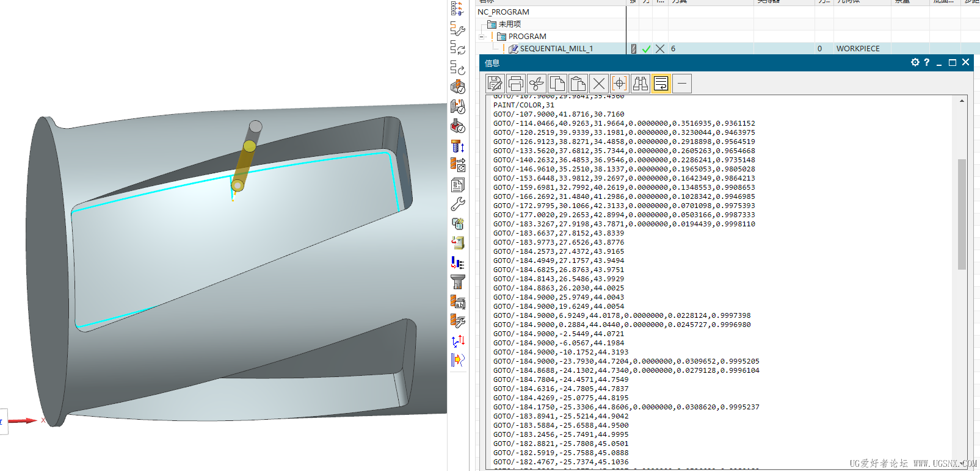The width and height of the screenshot is (980, 471).
Task: Click the Delete X icon in 信息 toolbar
Action: pos(599,84)
